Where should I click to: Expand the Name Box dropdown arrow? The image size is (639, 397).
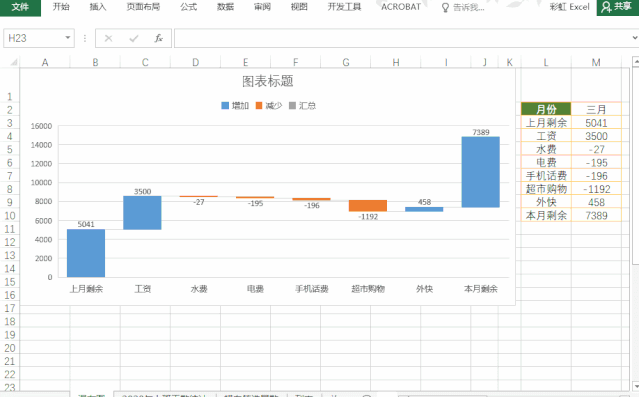click(x=68, y=38)
